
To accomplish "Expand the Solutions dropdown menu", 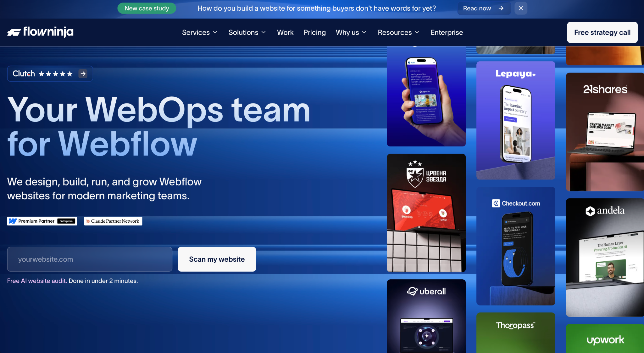I will (x=247, y=32).
